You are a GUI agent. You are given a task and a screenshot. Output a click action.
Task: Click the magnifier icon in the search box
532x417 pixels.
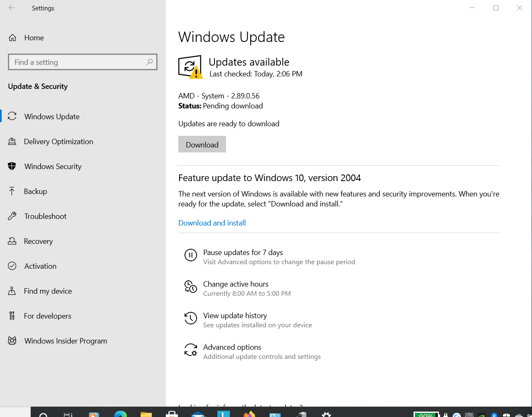150,62
